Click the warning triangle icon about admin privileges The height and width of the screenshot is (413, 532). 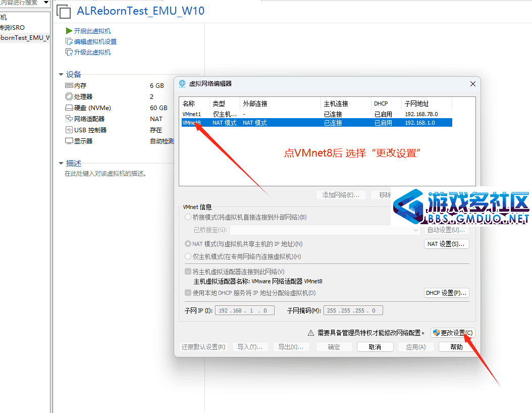pos(311,333)
